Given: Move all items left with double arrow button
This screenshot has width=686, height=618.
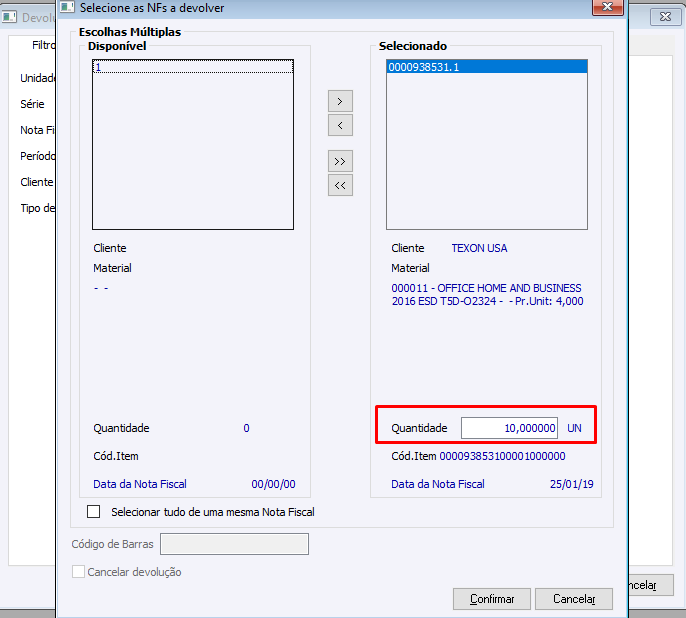Looking at the screenshot, I should [340, 185].
